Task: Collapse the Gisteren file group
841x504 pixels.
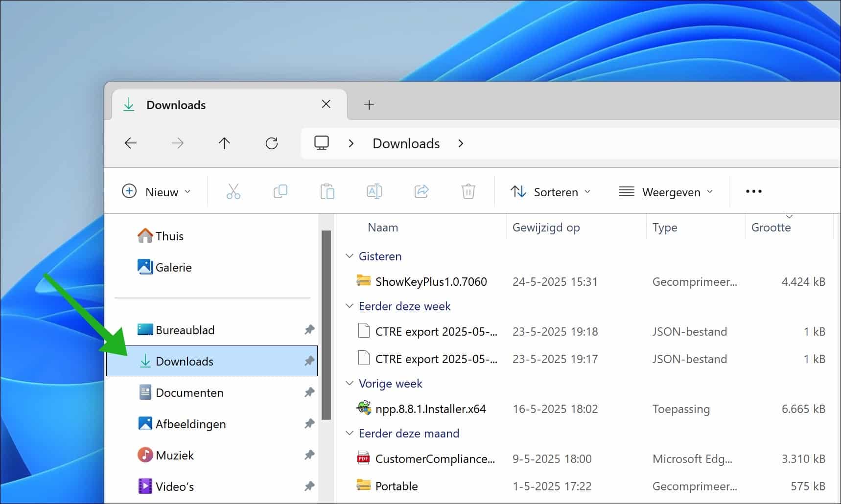Action: [350, 256]
